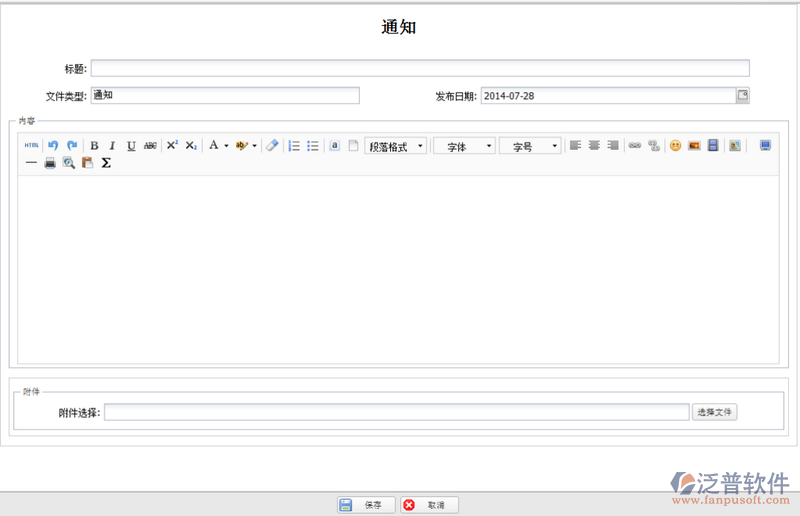The image size is (800, 516).
Task: Insert a bulleted list
Action: (313, 146)
